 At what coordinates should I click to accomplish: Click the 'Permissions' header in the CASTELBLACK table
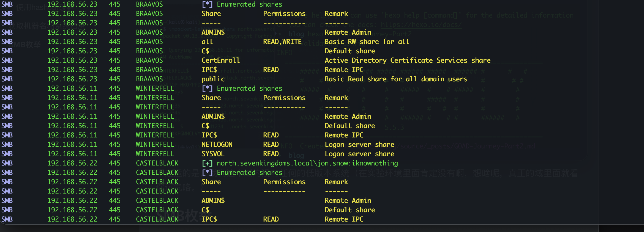[x=284, y=182]
